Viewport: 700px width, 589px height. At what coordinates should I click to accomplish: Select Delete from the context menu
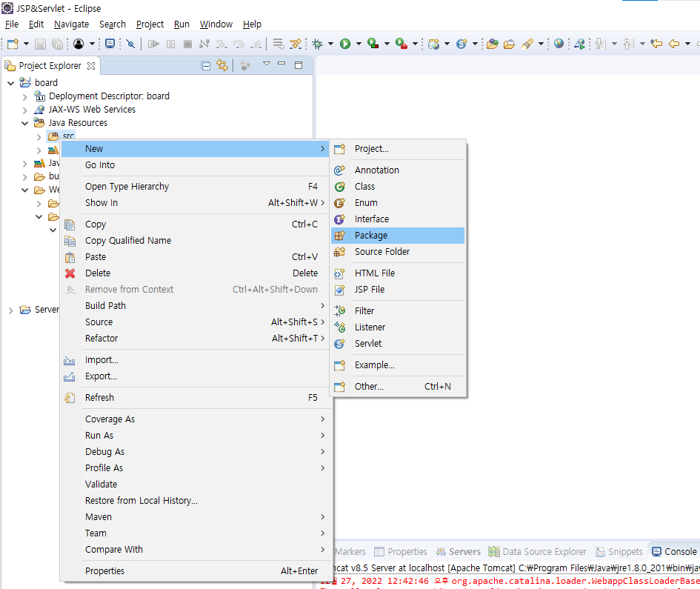pyautogui.click(x=195, y=273)
